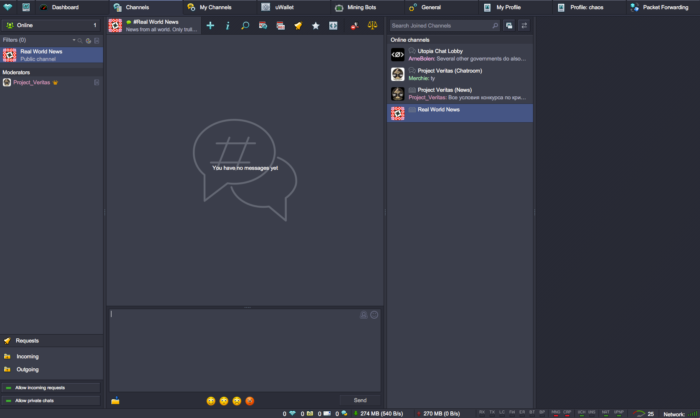Open the Online status dropdown
The height and width of the screenshot is (418, 700).
click(51, 25)
